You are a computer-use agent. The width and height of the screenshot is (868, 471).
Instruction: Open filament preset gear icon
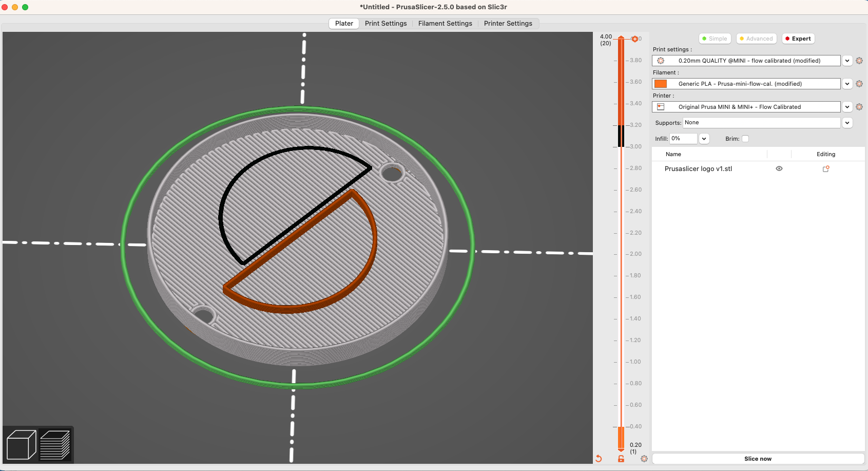pos(859,84)
